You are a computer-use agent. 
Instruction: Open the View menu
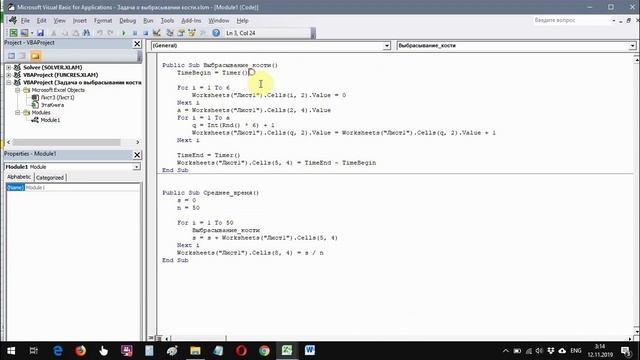pyautogui.click(x=60, y=20)
